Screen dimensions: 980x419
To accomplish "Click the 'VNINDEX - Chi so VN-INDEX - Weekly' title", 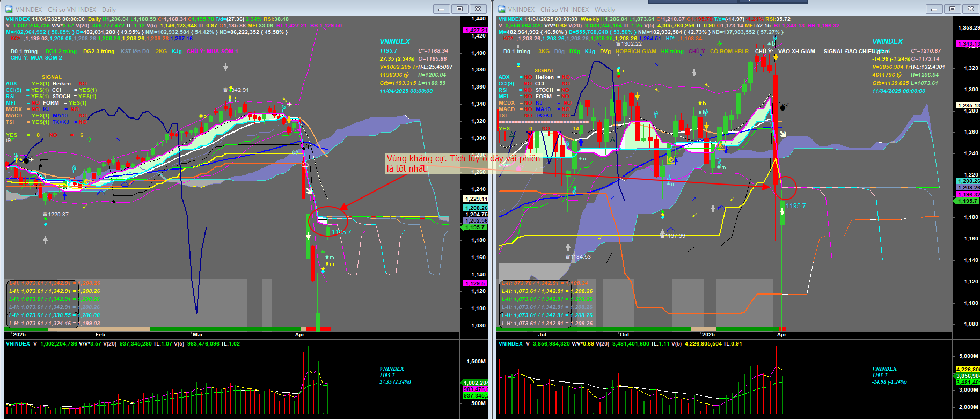I will click(x=561, y=10).
